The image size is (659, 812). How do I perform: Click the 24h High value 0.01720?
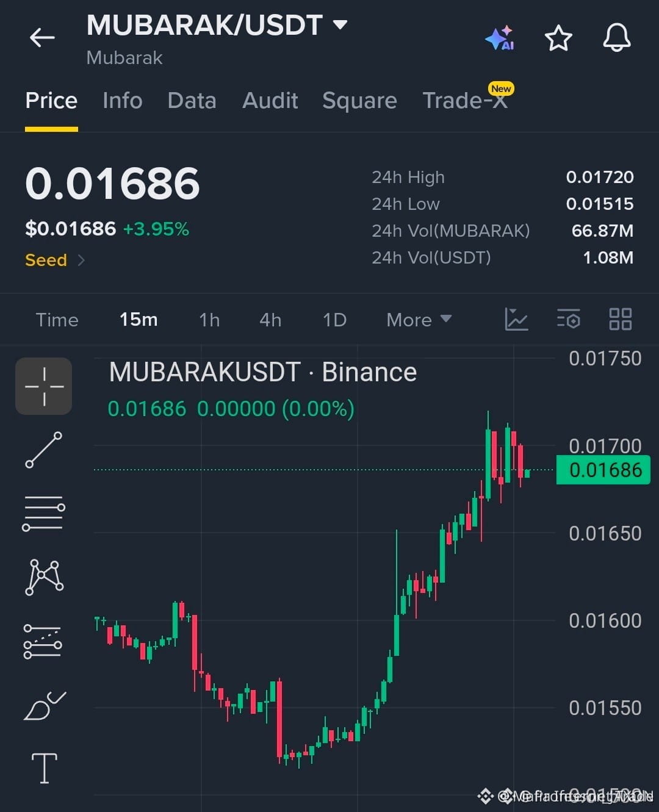pyautogui.click(x=600, y=177)
